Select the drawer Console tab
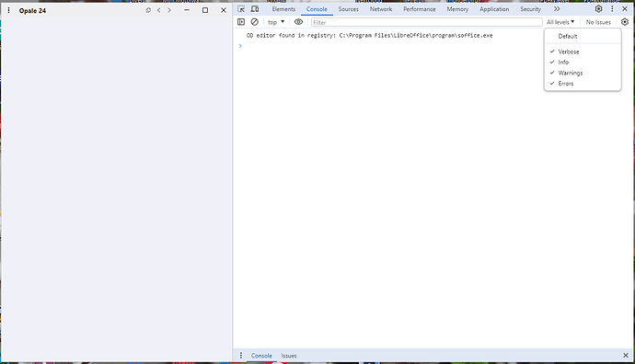Image resolution: width=635 pixels, height=364 pixels. click(x=261, y=356)
